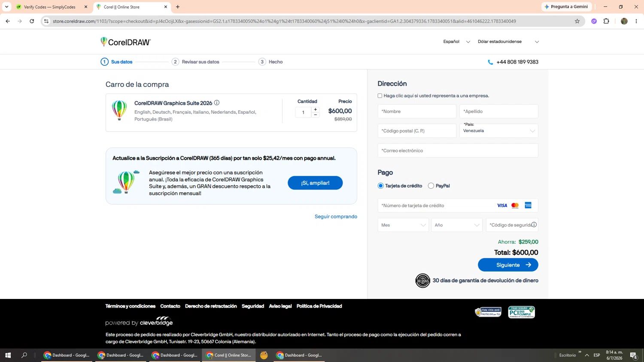This screenshot has height=362, width=644.
Task: Open the Chrome three-dot menu
Action: click(636, 21)
